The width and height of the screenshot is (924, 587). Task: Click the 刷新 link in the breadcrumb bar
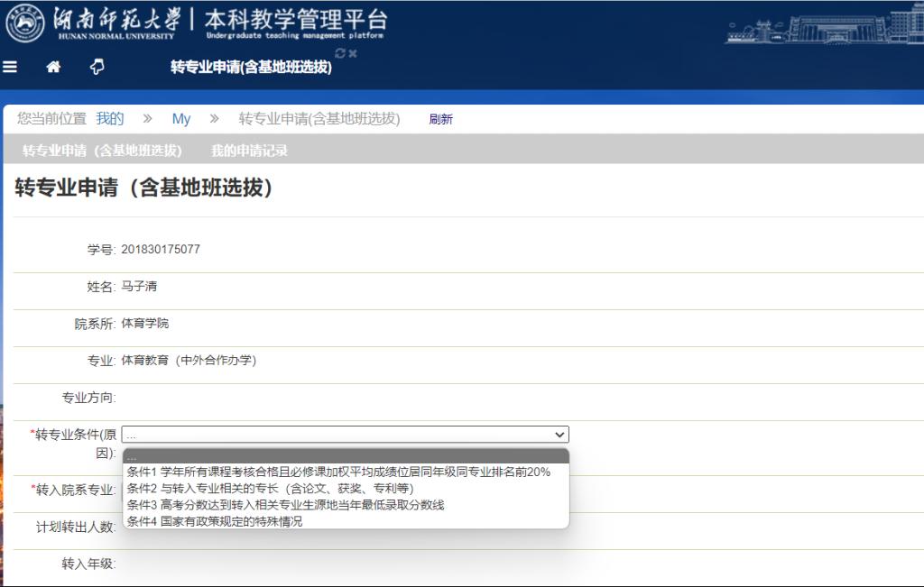pos(440,119)
